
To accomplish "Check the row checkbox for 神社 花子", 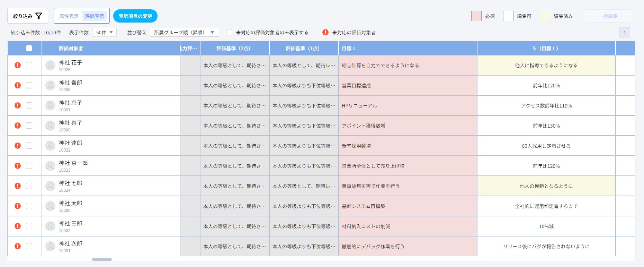I will [29, 65].
